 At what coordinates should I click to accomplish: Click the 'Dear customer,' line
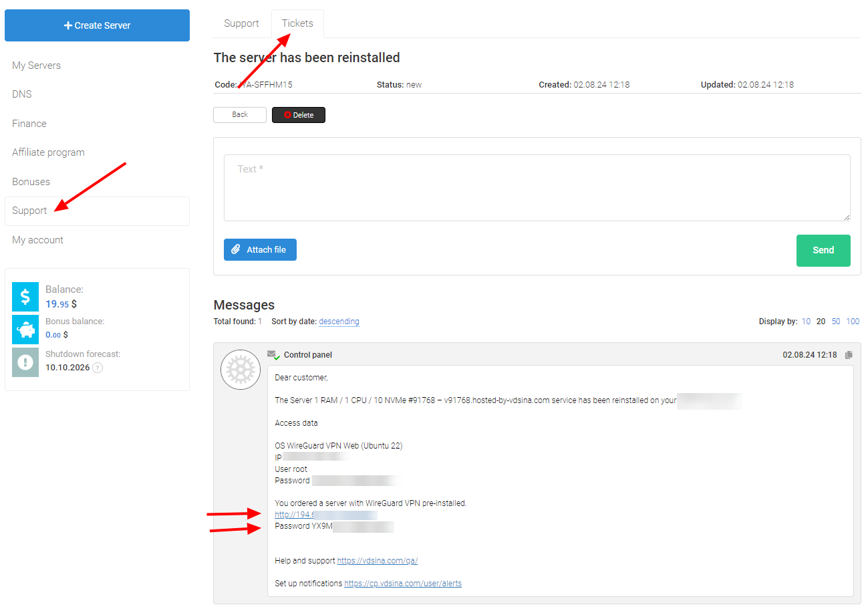point(301,378)
